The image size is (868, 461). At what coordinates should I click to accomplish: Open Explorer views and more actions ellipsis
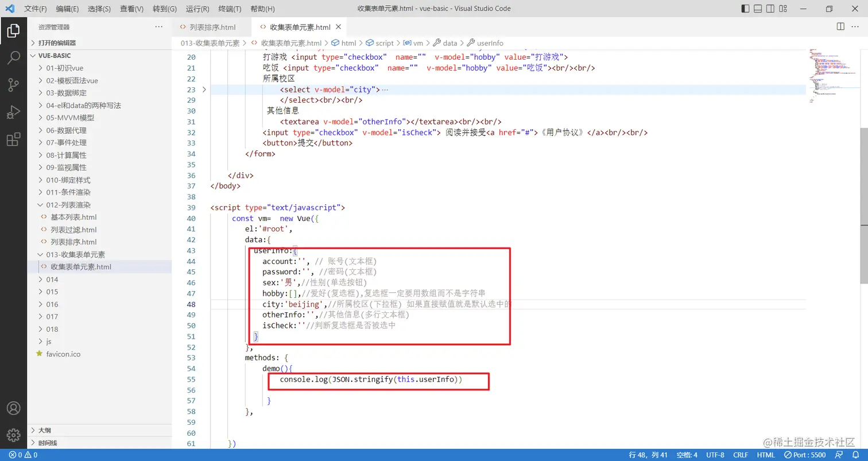159,27
